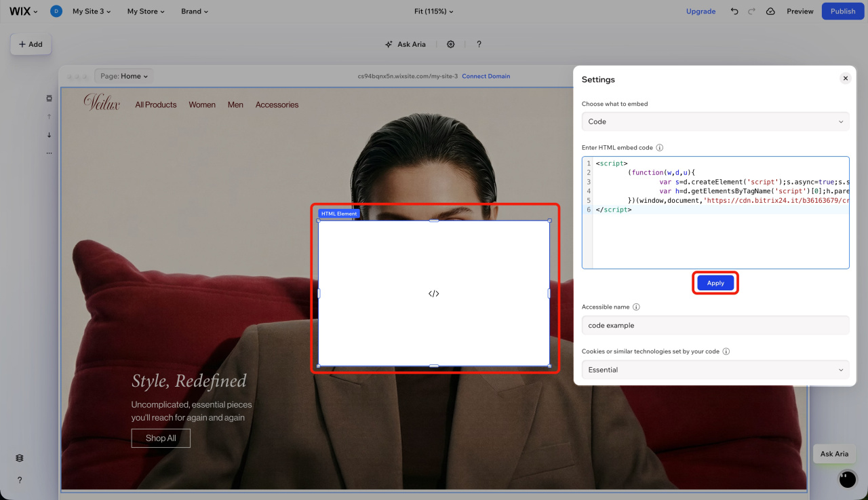Expand the Essential cookies dropdown
The height and width of the screenshot is (500, 868).
click(715, 370)
